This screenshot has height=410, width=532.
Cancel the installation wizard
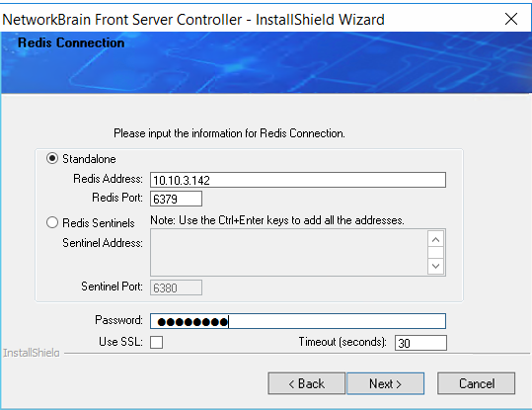[477, 383]
